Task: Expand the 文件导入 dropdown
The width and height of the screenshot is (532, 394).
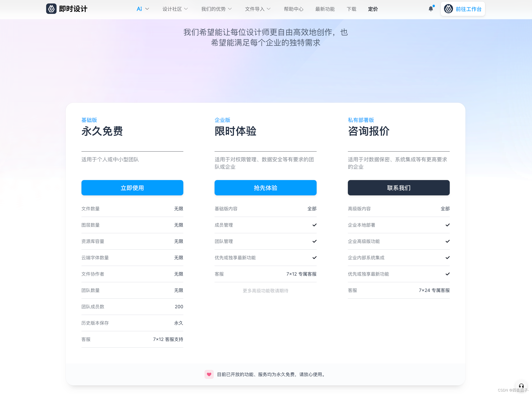Action: click(x=258, y=9)
